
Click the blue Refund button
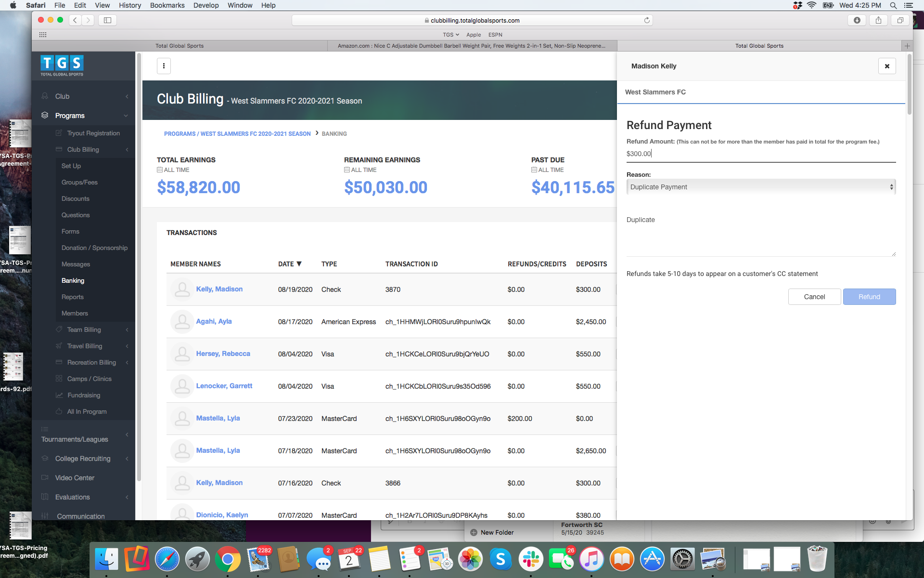(869, 297)
